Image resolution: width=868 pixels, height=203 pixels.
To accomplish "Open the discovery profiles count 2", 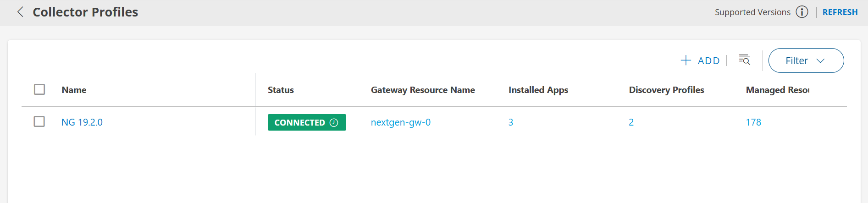I will (x=631, y=122).
